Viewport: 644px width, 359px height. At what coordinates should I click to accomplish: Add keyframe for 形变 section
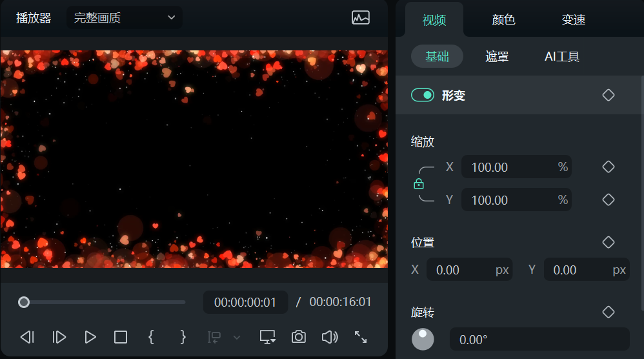pyautogui.click(x=609, y=95)
